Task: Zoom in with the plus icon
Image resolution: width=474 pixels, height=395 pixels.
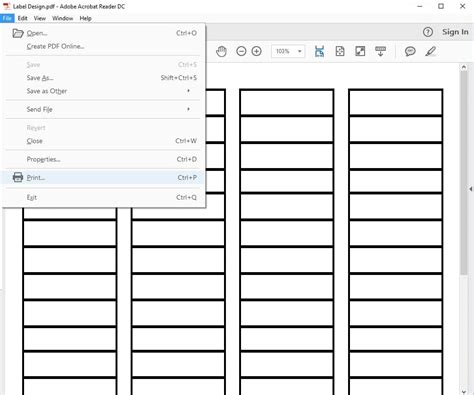Action: pyautogui.click(x=256, y=51)
